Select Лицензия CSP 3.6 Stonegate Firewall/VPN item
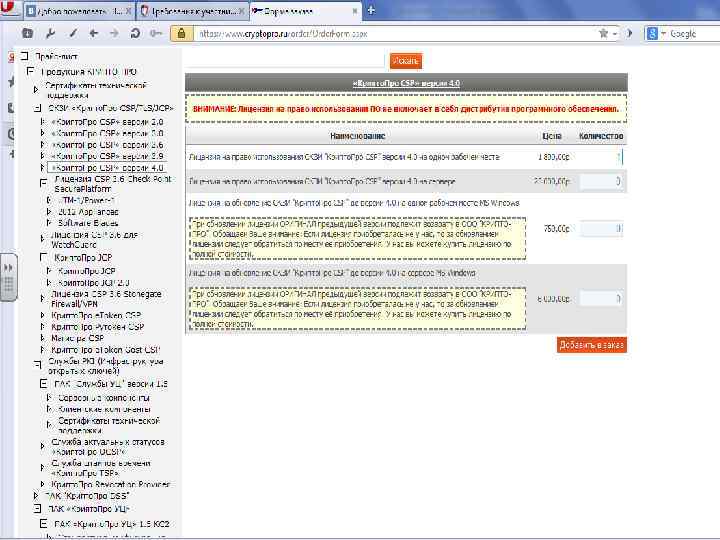The height and width of the screenshot is (540, 720). pyautogui.click(x=106, y=298)
